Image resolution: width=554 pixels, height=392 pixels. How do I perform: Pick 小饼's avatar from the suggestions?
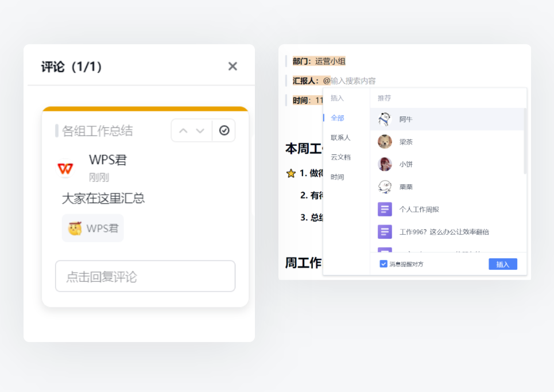coord(385,164)
